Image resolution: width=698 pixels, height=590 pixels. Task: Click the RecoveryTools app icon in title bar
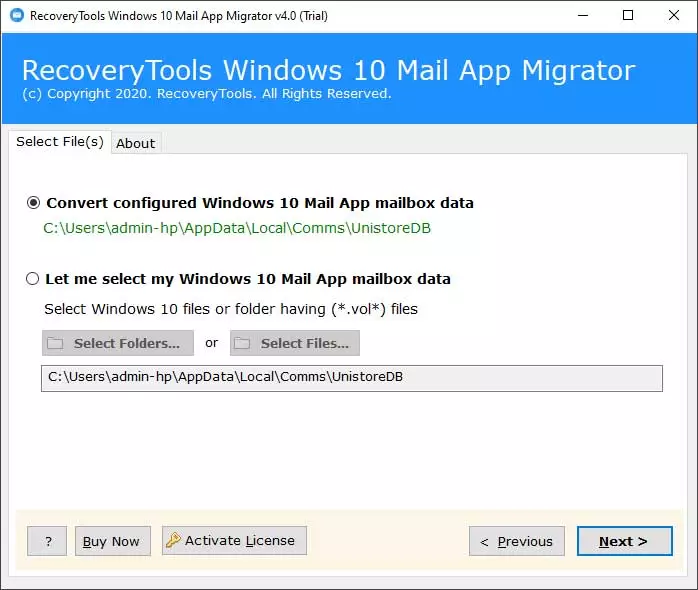tap(16, 16)
